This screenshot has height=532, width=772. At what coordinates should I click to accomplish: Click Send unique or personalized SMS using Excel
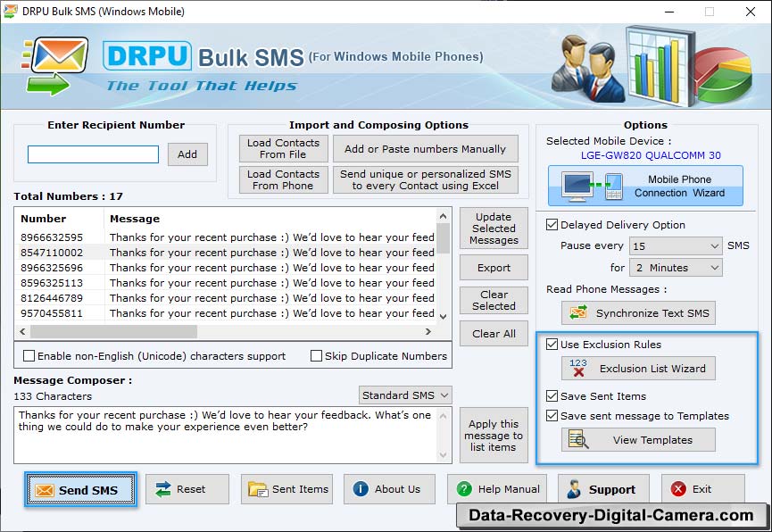pyautogui.click(x=426, y=179)
